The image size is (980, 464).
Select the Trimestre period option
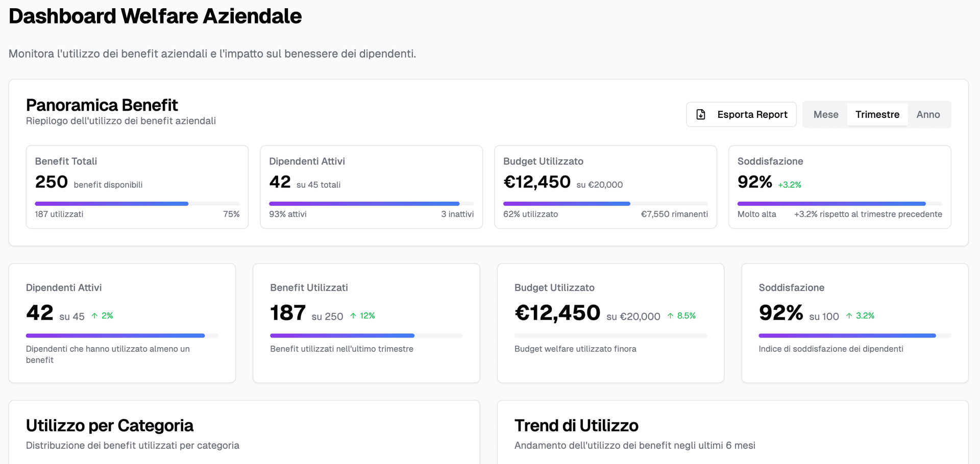point(877,114)
